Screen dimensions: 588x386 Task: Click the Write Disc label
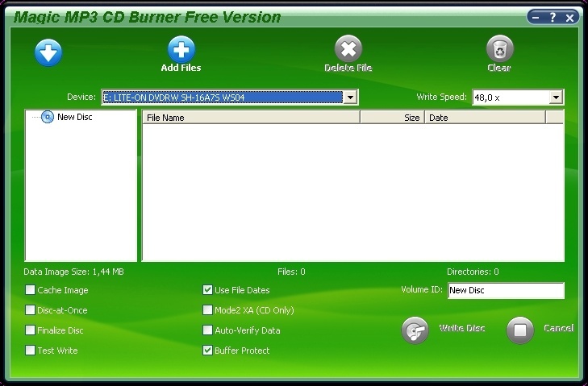coord(462,328)
